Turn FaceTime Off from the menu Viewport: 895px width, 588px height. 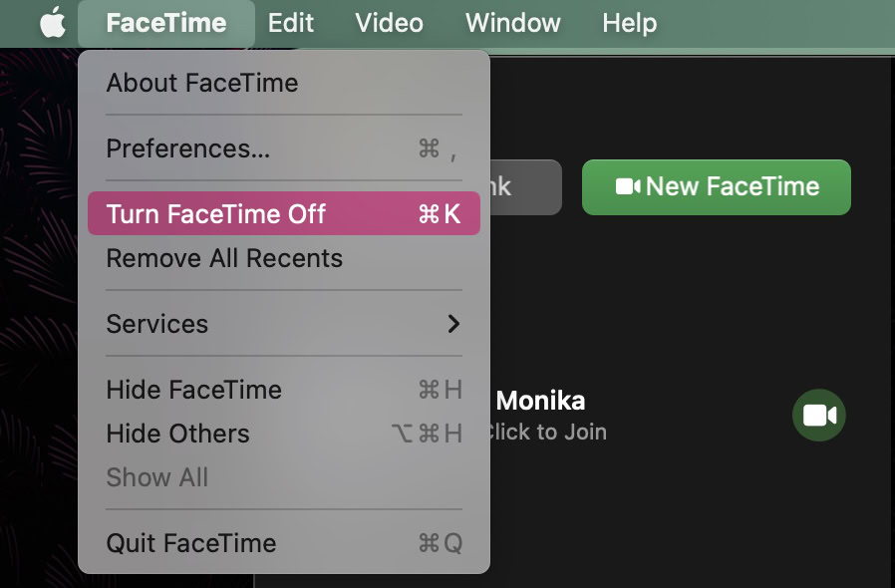[283, 214]
